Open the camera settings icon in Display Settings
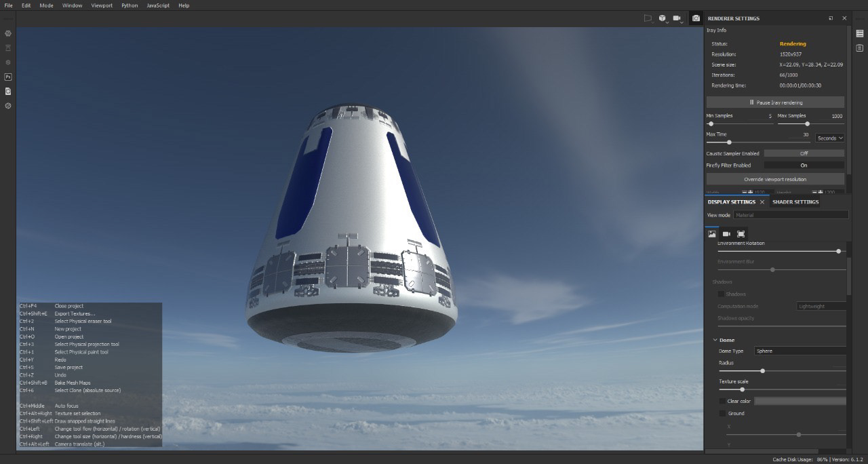 tap(726, 234)
